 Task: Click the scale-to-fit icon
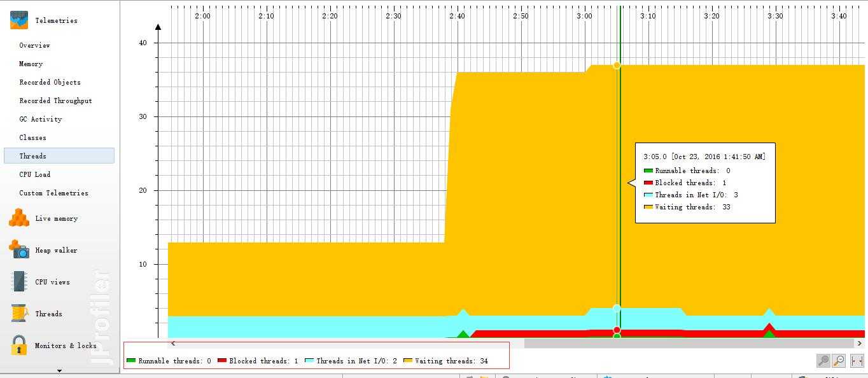click(x=857, y=361)
